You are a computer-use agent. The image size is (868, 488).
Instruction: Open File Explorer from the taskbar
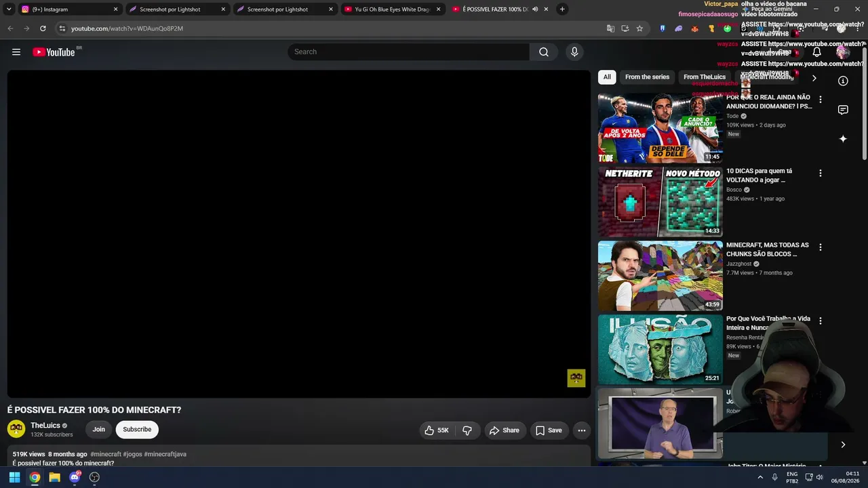click(54, 477)
